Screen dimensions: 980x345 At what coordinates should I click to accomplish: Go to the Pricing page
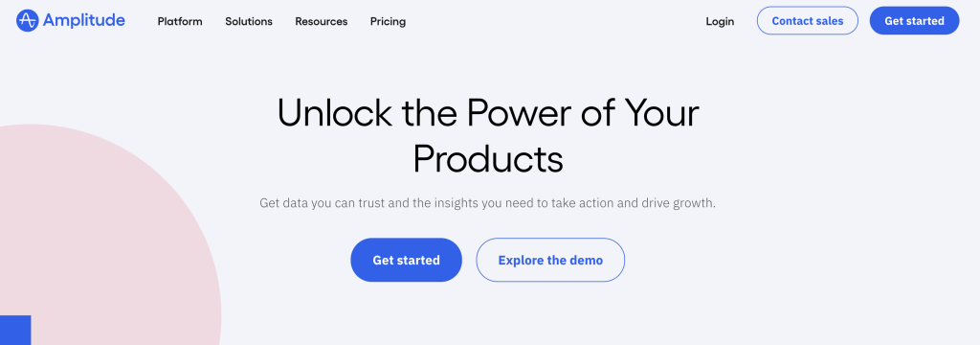(388, 21)
